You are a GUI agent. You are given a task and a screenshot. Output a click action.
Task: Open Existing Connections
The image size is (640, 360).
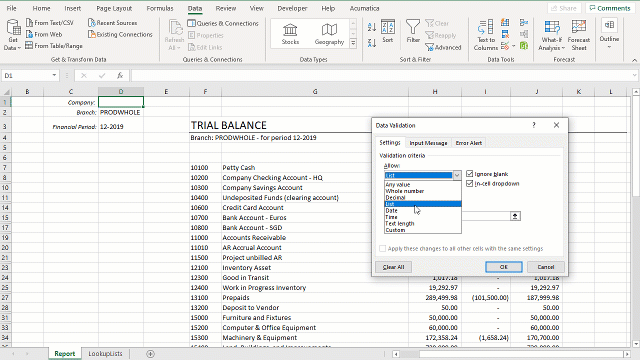(x=120, y=34)
